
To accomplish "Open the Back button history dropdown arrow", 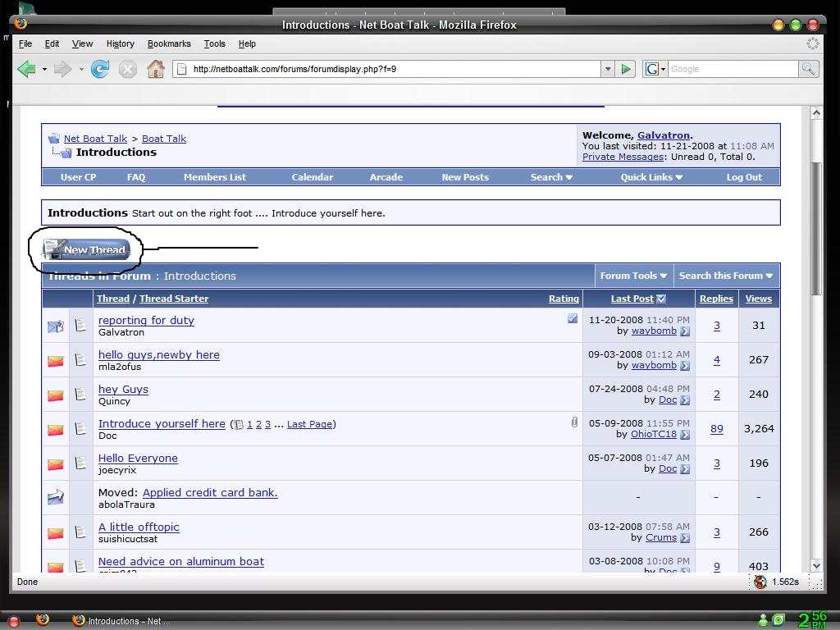I will coord(44,69).
